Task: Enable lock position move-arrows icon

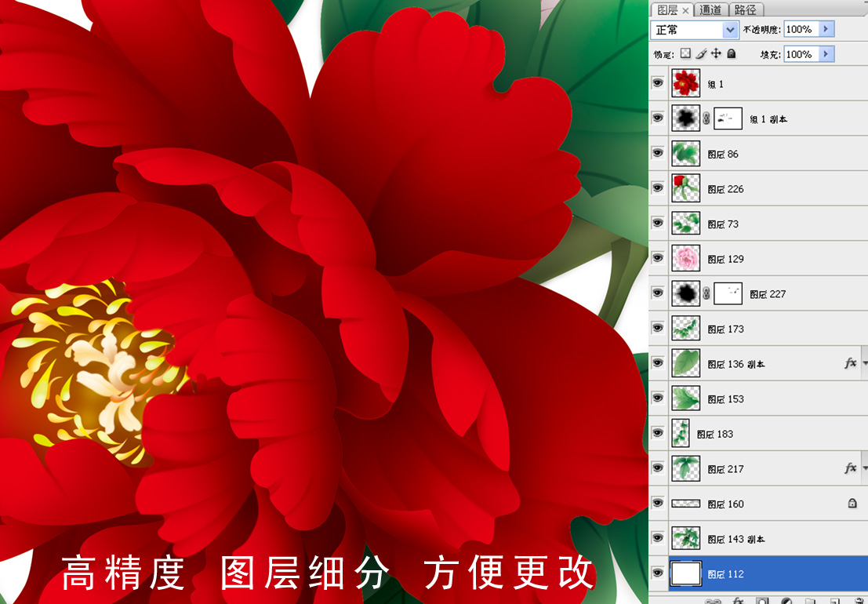Action: [716, 53]
